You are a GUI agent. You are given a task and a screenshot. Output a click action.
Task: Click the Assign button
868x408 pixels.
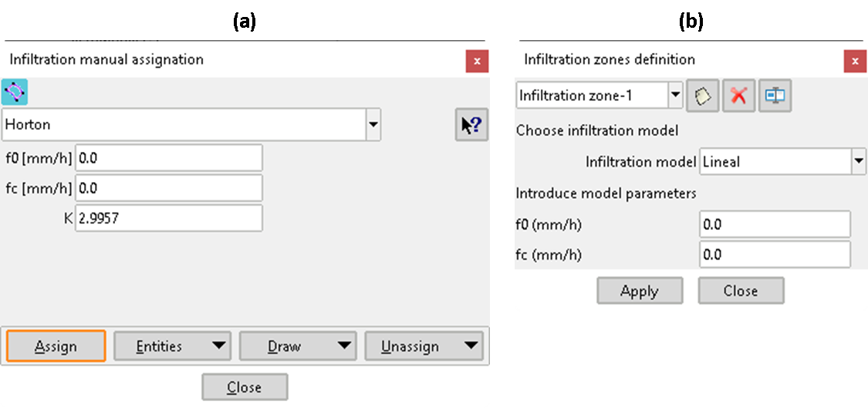tap(56, 346)
